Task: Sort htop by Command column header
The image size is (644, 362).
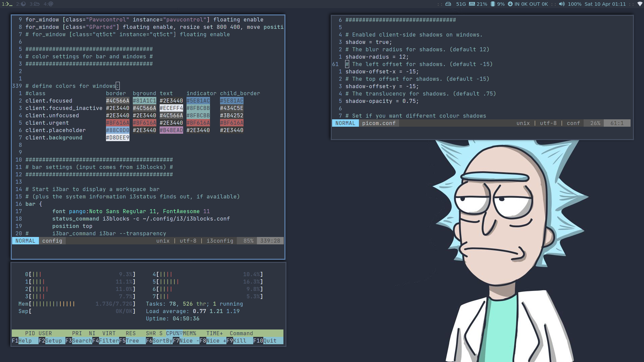Action: [x=241, y=334]
